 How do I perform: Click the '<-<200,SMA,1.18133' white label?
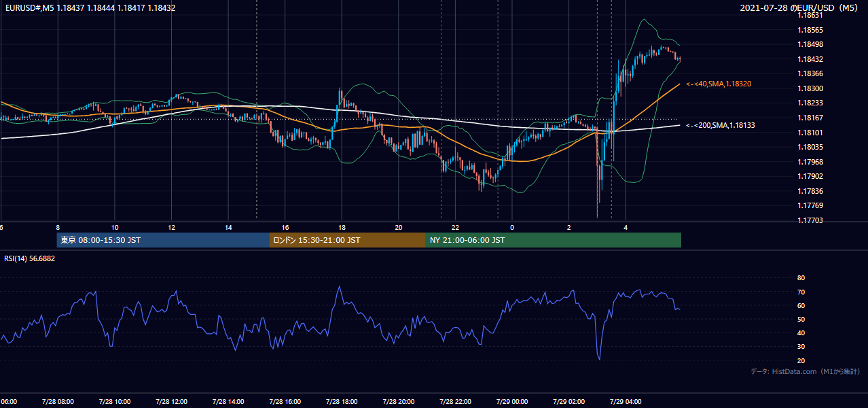pyautogui.click(x=721, y=125)
